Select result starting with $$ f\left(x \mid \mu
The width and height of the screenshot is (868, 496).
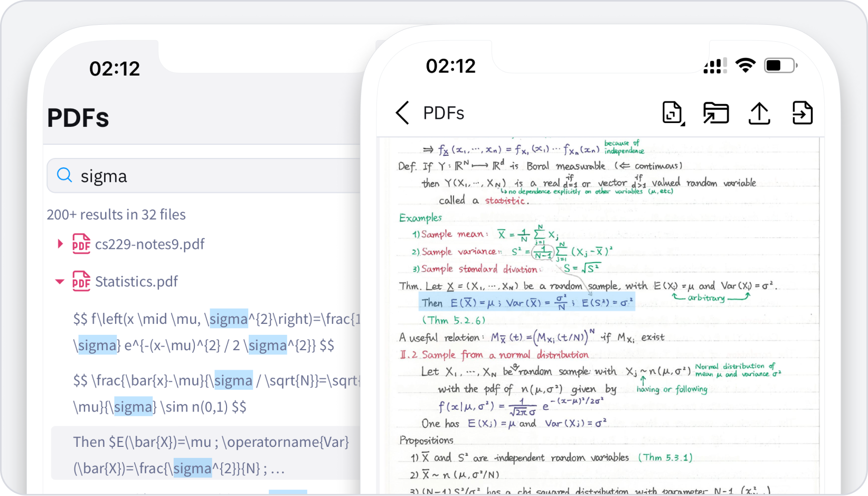tap(216, 332)
